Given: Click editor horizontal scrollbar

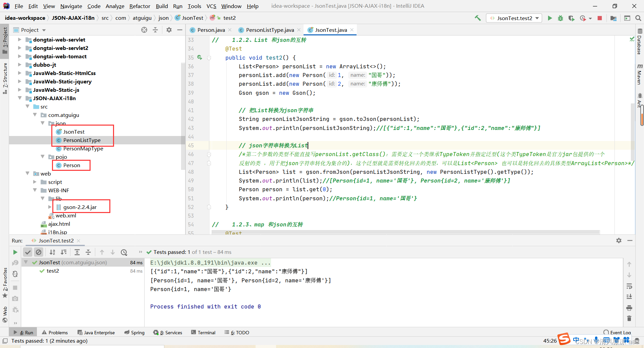Looking at the screenshot, I should point(406,232).
